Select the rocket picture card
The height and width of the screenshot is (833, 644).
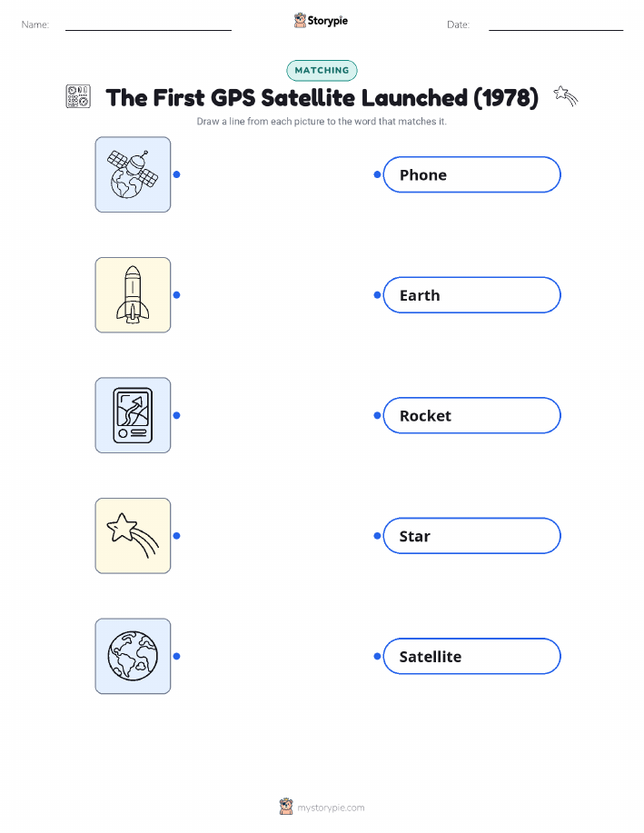point(133,295)
